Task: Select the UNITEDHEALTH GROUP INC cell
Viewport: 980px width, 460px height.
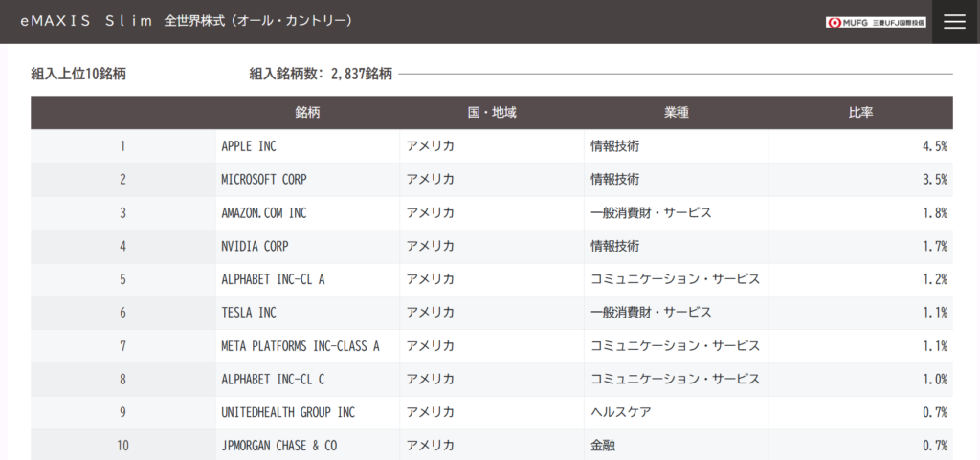Action: (x=307, y=412)
